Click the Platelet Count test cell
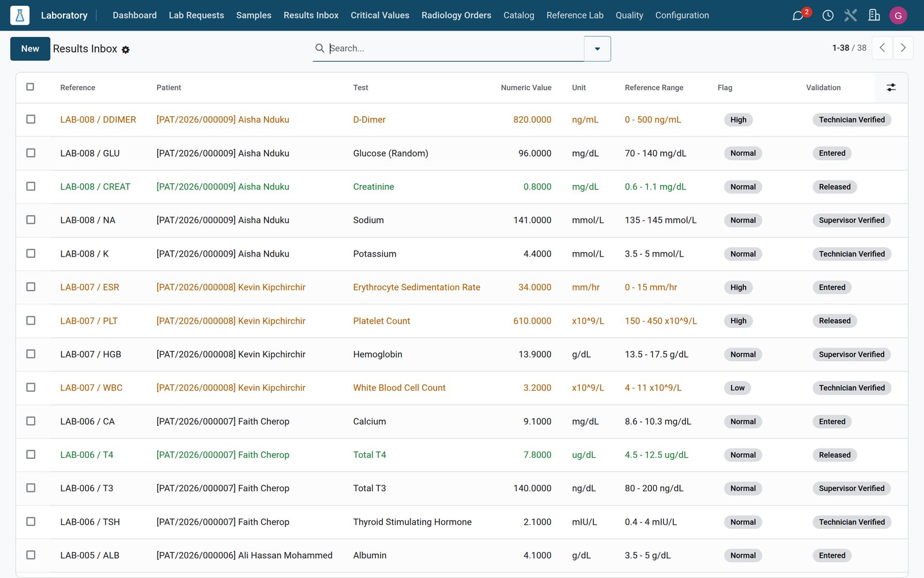 [381, 321]
